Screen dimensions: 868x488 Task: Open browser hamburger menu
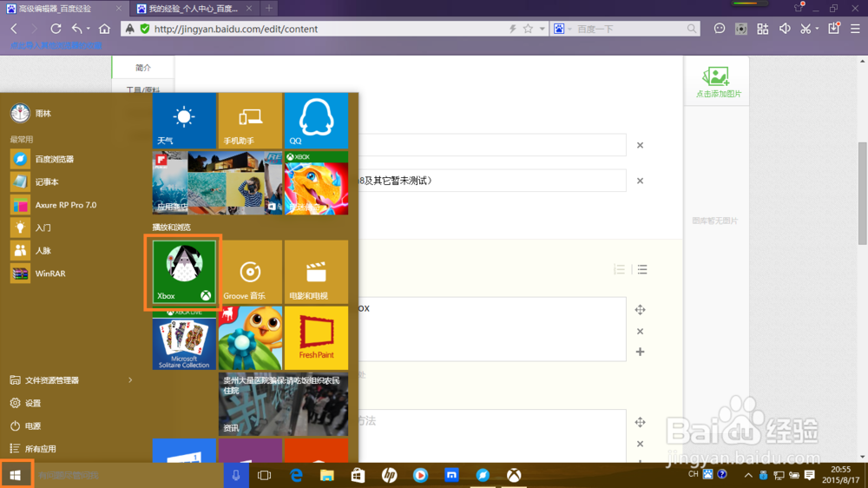tap(855, 29)
